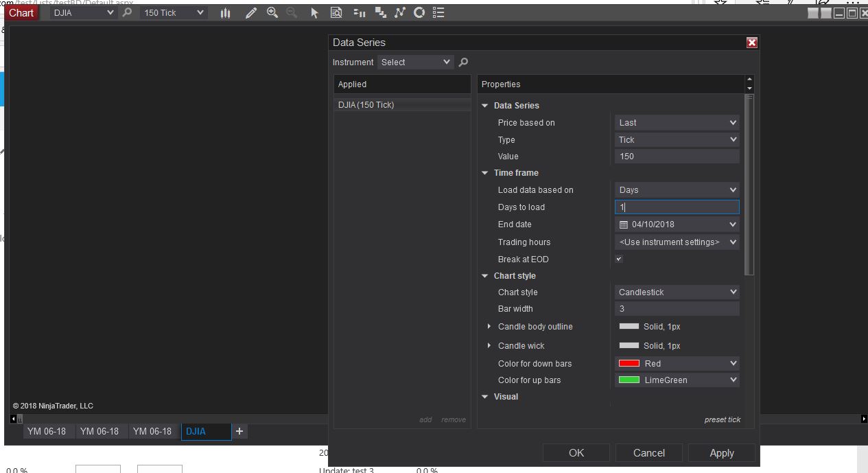Click the zoom in magnifier icon

point(272,12)
